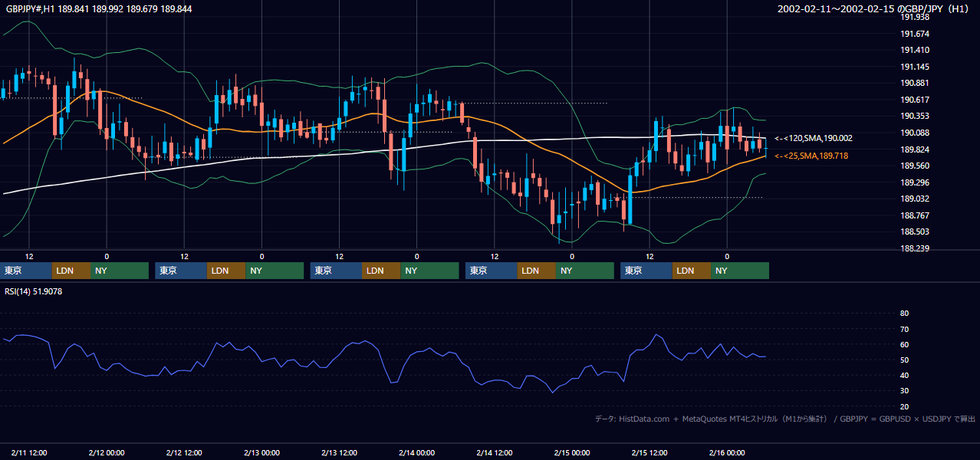Click the 2/13 00:00 date axis label

click(x=261, y=452)
